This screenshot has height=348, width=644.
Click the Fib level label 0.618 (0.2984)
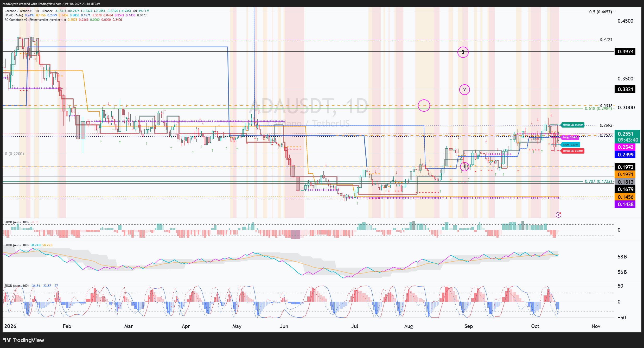598,109
